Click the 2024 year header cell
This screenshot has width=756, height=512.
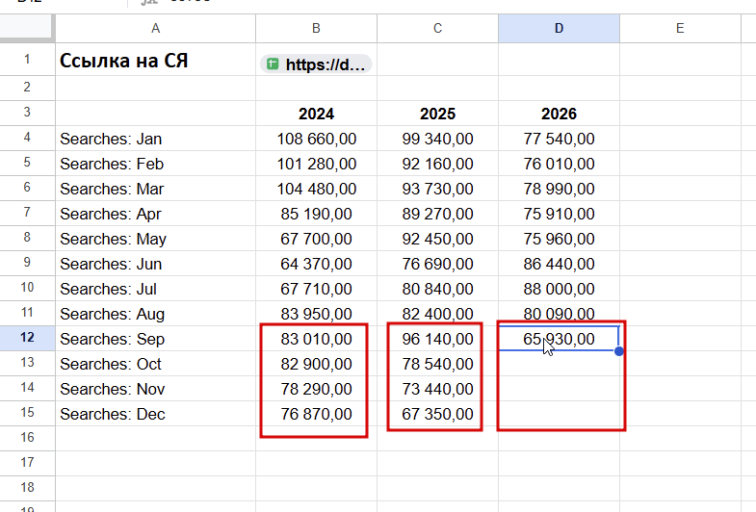click(316, 113)
